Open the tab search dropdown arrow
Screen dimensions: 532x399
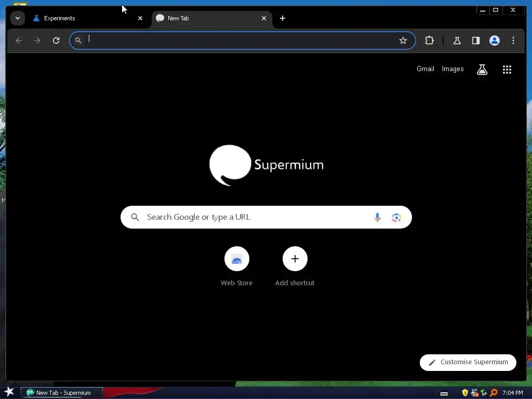point(18,18)
